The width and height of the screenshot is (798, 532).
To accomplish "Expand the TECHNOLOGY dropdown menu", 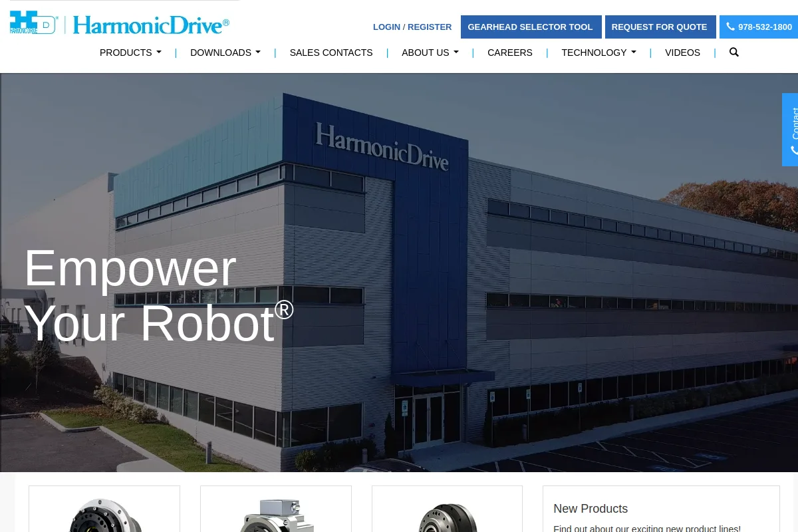I will 598,53.
